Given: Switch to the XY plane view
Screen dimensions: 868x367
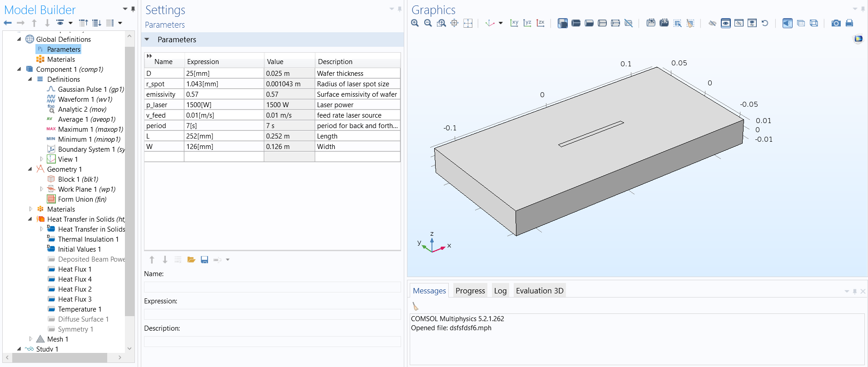Looking at the screenshot, I should 514,23.
